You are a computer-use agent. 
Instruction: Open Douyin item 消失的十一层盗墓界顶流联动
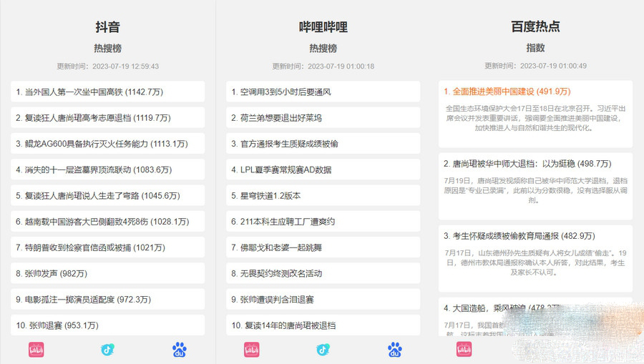tap(107, 169)
